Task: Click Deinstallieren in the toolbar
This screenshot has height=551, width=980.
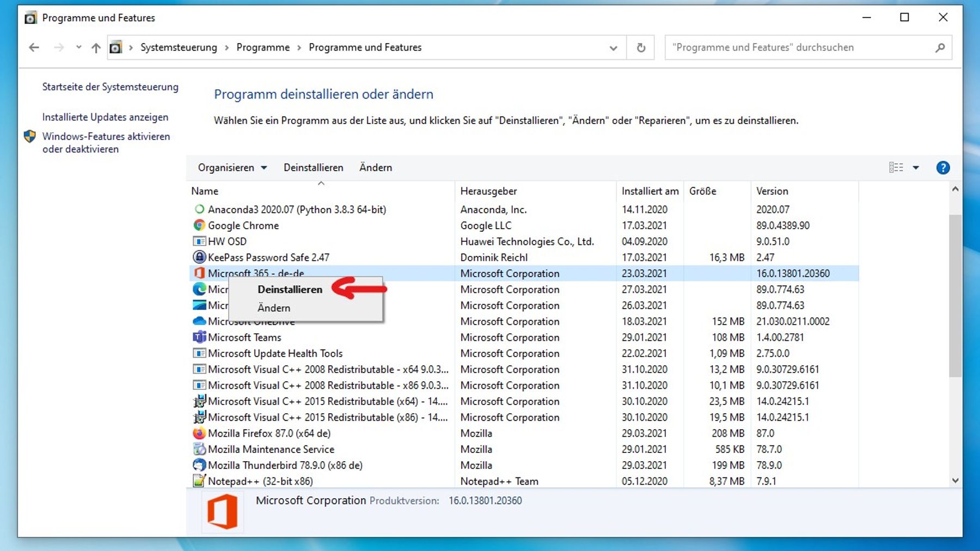Action: click(314, 168)
